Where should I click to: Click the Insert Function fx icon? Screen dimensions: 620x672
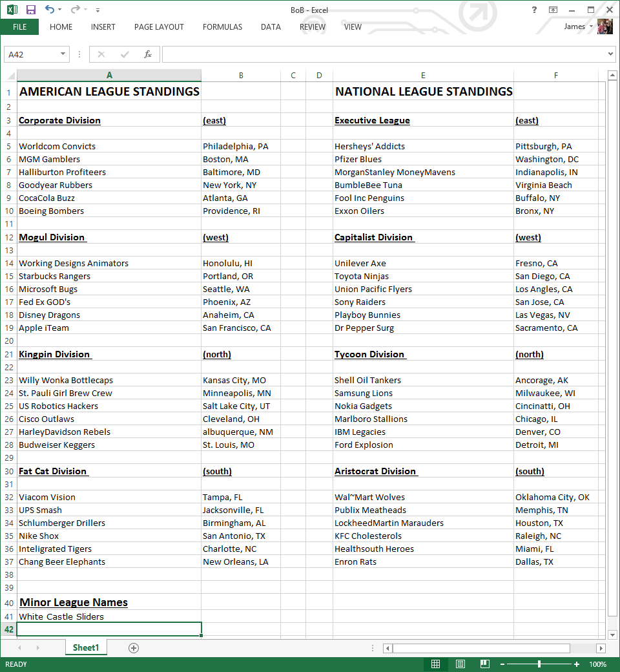tap(148, 54)
